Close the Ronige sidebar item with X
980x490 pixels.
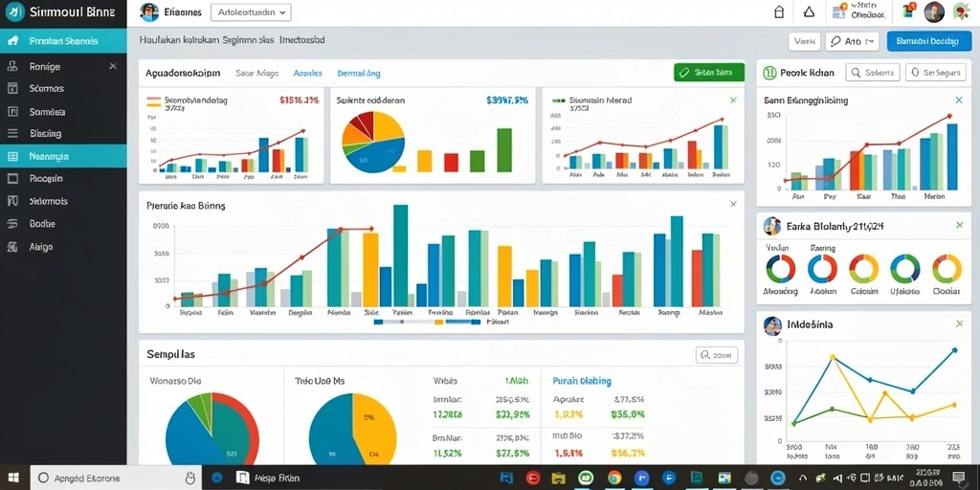113,66
